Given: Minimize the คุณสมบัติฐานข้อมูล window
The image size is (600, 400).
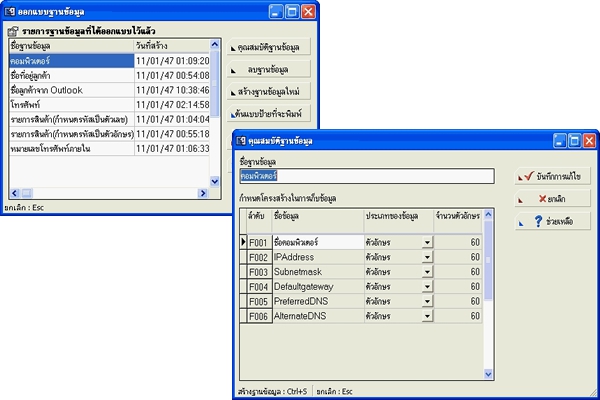Looking at the screenshot, I should [x=559, y=141].
